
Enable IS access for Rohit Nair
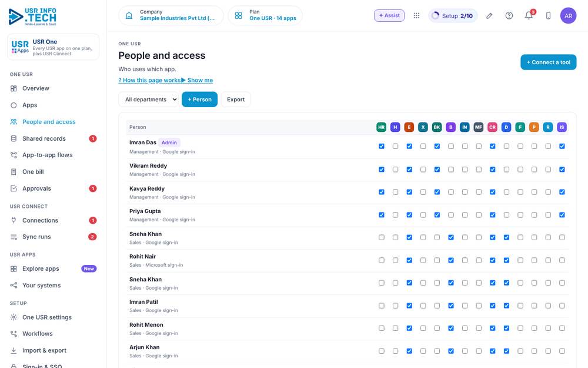(x=562, y=260)
